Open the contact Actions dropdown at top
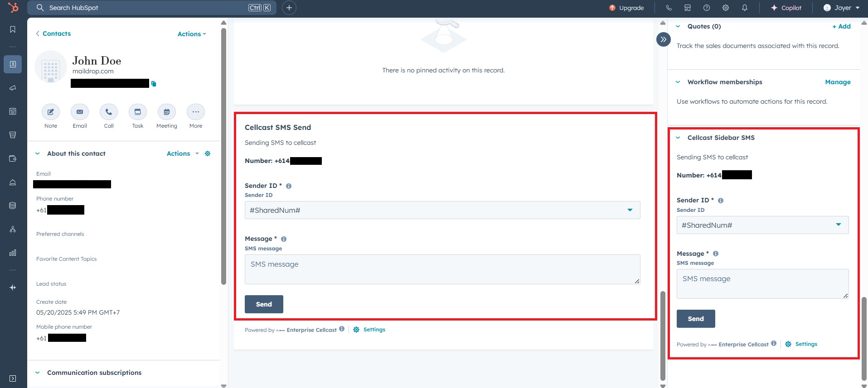 192,34
